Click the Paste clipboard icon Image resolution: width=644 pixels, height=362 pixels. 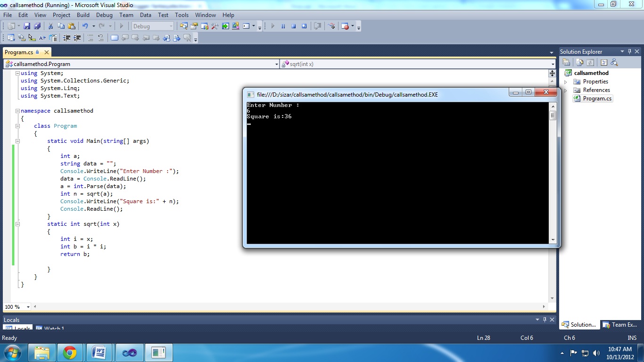[72, 26]
